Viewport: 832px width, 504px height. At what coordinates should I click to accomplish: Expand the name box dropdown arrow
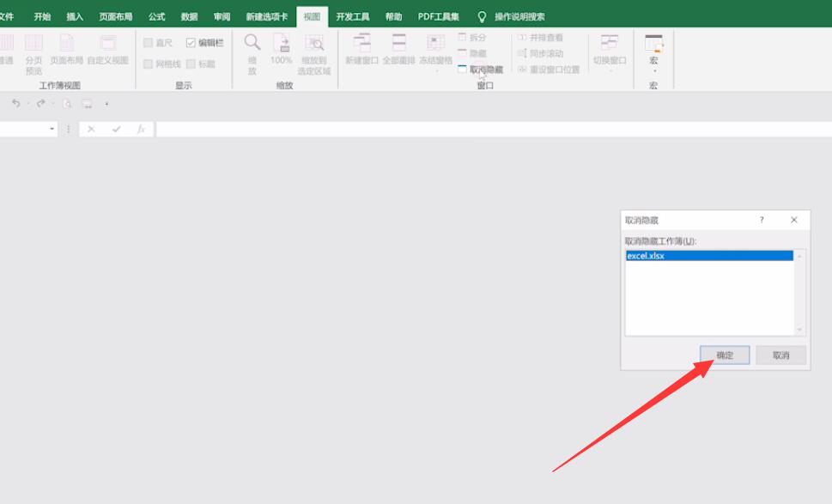pos(52,129)
